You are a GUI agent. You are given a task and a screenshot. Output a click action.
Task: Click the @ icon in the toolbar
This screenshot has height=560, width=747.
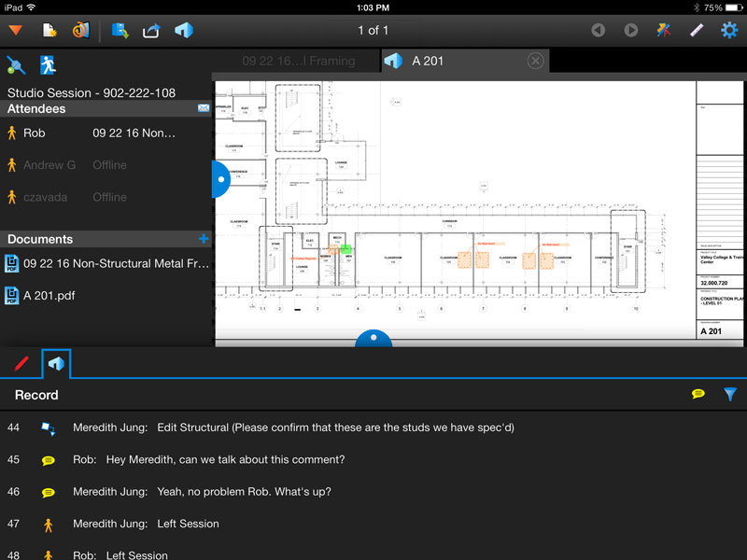(x=80, y=31)
